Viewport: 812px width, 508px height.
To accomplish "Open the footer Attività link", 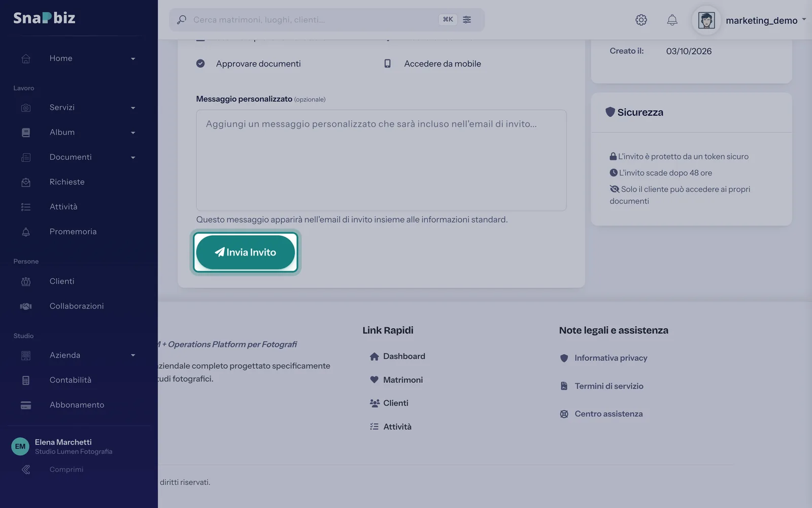I will pyautogui.click(x=397, y=427).
